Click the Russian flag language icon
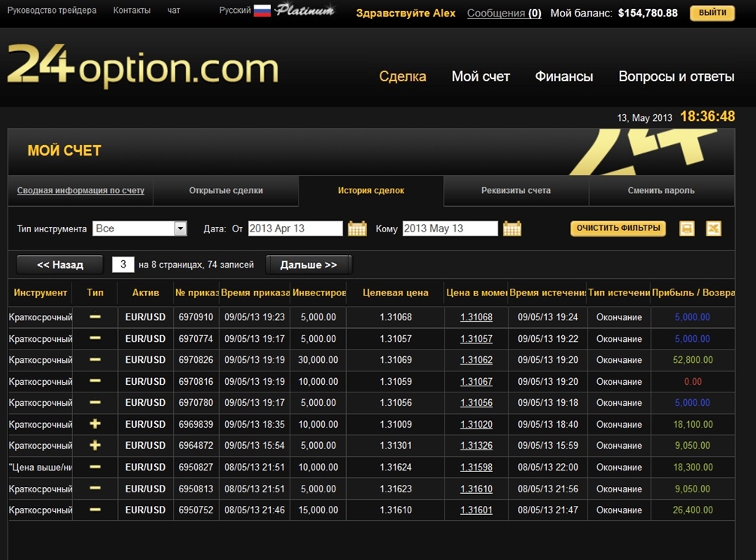Viewport: 756px width, 560px height. 263,11
